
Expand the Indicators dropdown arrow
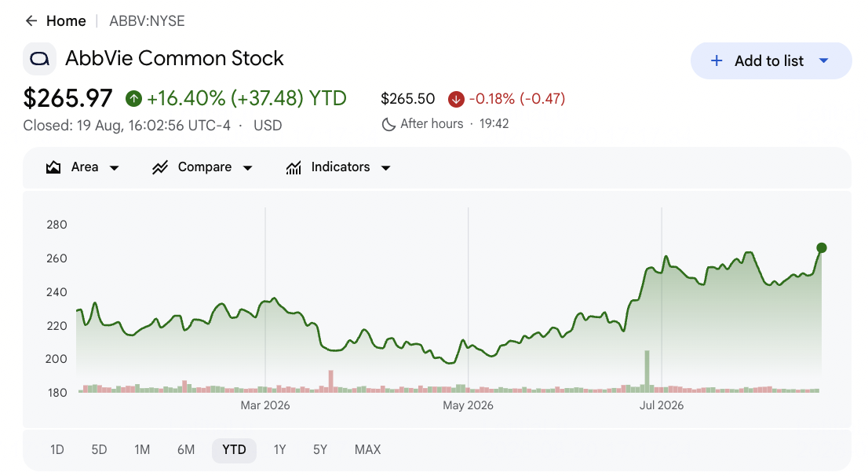point(386,168)
